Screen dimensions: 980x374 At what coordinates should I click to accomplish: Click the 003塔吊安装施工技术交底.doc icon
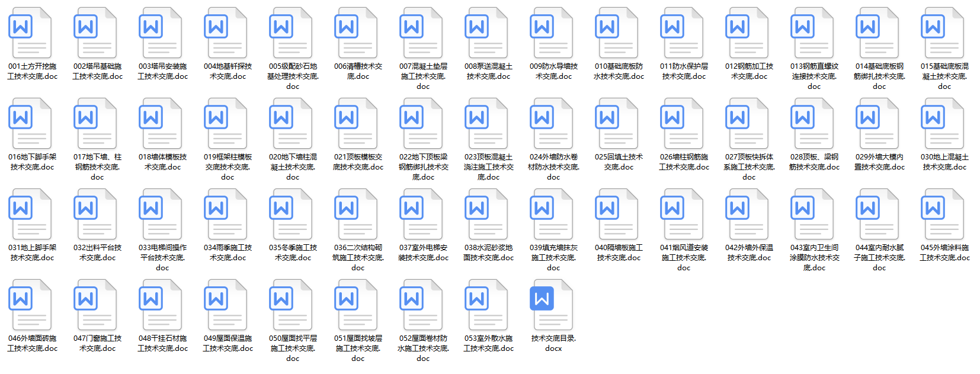point(160,33)
